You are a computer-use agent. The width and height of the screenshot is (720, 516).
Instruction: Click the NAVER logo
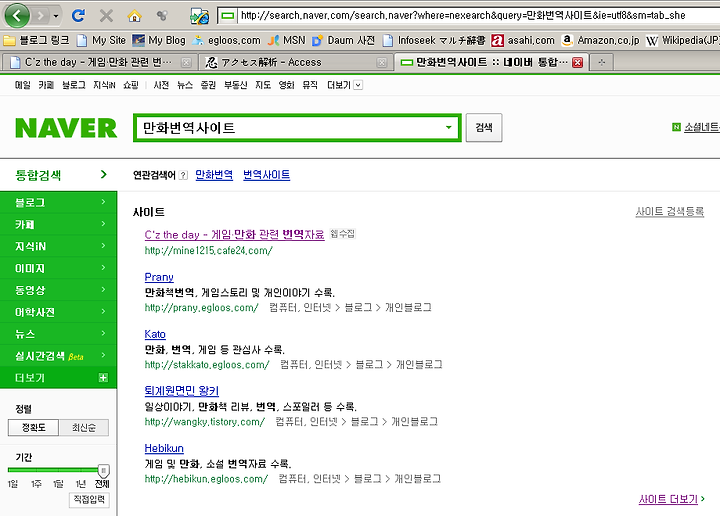tap(66, 128)
